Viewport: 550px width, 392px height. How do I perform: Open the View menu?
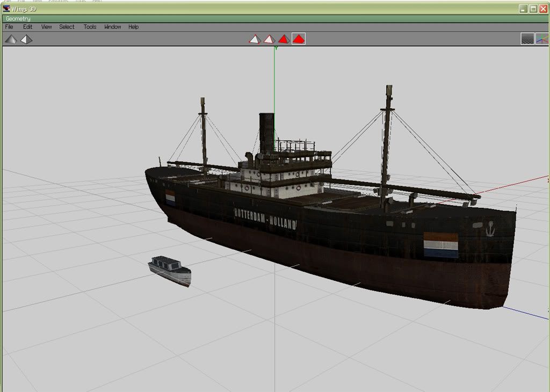[x=46, y=27]
